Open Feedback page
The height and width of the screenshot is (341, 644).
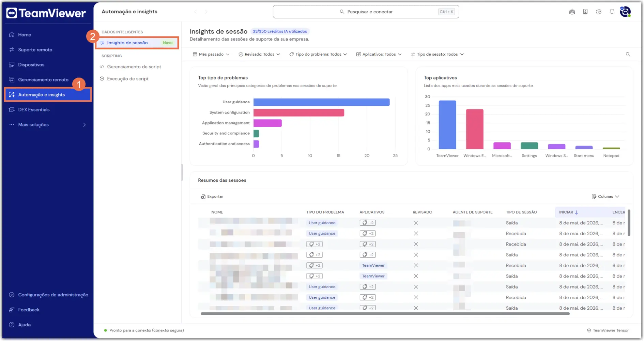(x=29, y=310)
